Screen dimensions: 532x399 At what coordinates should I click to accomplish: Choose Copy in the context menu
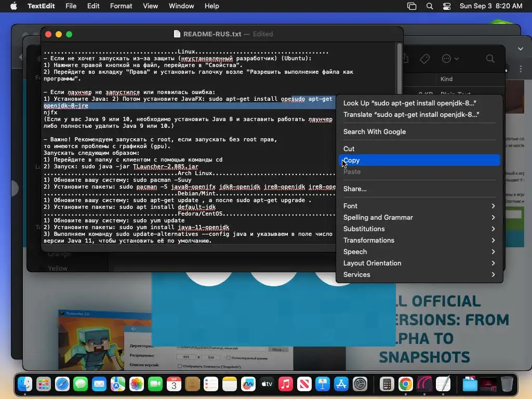[419, 161]
